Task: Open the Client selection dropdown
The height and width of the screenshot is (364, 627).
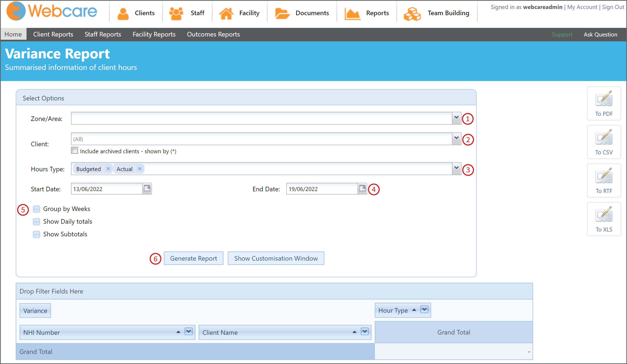Action: click(456, 138)
